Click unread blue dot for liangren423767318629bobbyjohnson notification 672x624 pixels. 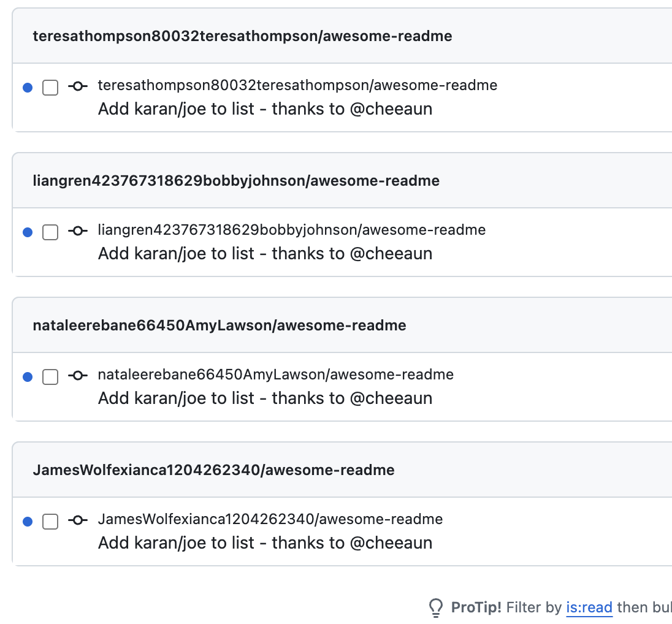(x=27, y=232)
